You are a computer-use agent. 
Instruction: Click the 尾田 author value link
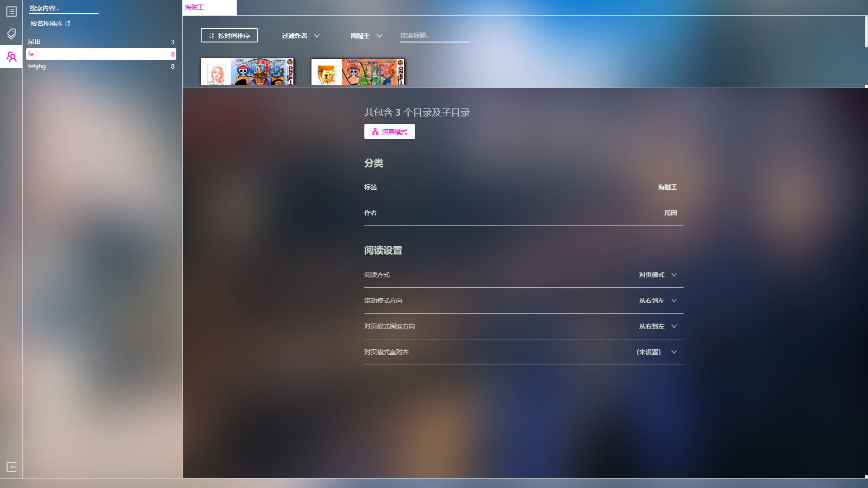point(670,213)
